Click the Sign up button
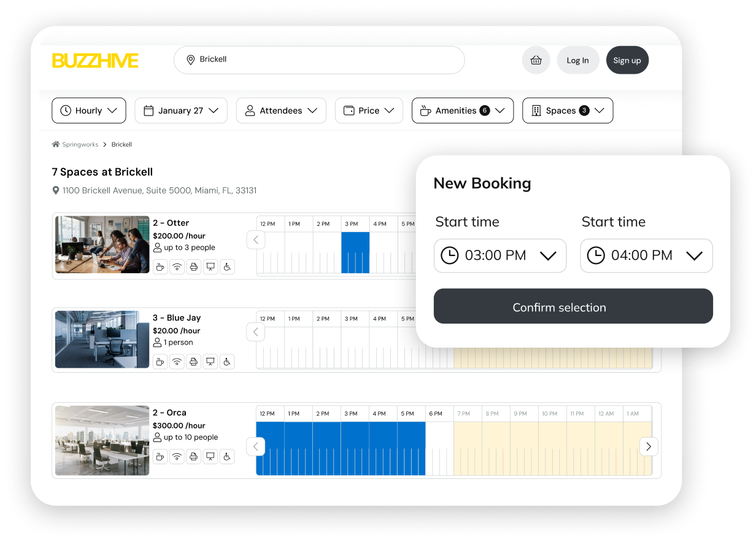The image size is (756, 541). click(x=627, y=60)
